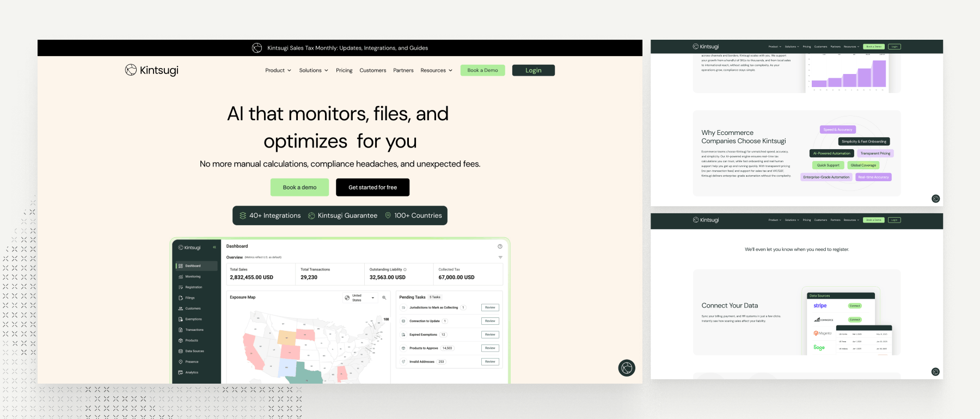Click the Speed & Accuracy tag
This screenshot has height=419, width=980.
[838, 130]
